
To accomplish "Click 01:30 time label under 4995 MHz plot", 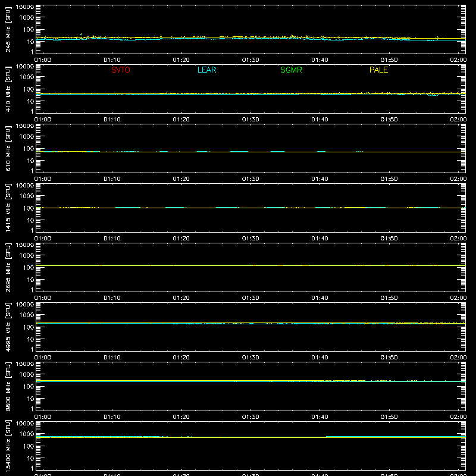I will pos(250,358).
